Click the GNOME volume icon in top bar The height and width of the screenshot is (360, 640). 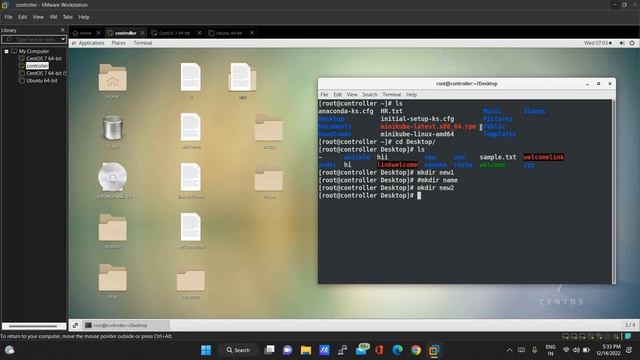coord(622,43)
